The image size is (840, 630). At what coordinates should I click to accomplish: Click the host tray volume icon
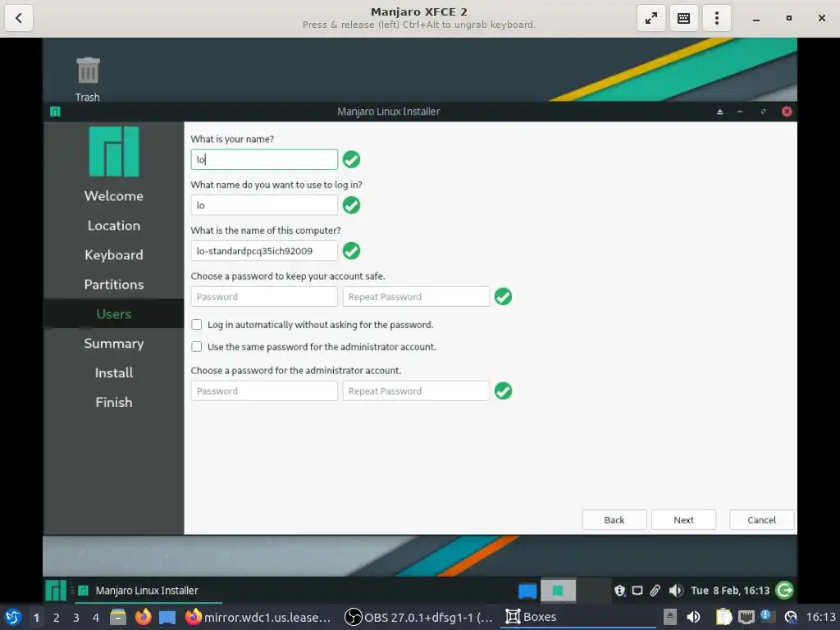point(693,617)
